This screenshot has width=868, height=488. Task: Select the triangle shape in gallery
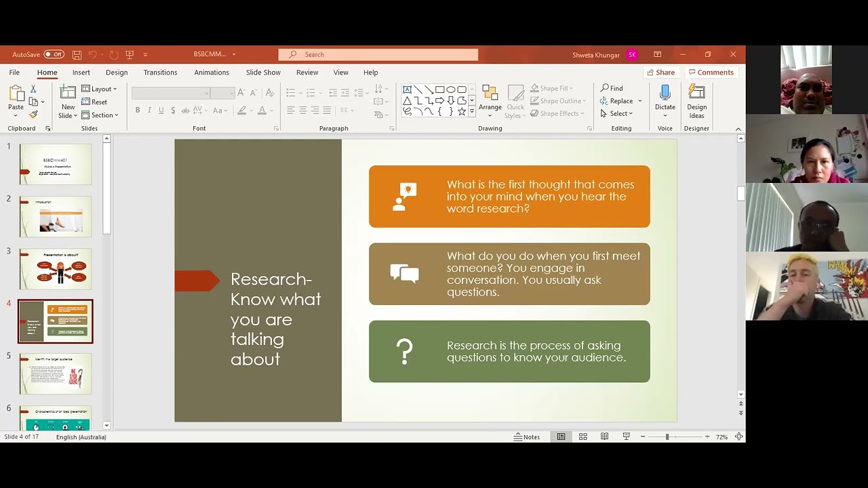(x=407, y=100)
